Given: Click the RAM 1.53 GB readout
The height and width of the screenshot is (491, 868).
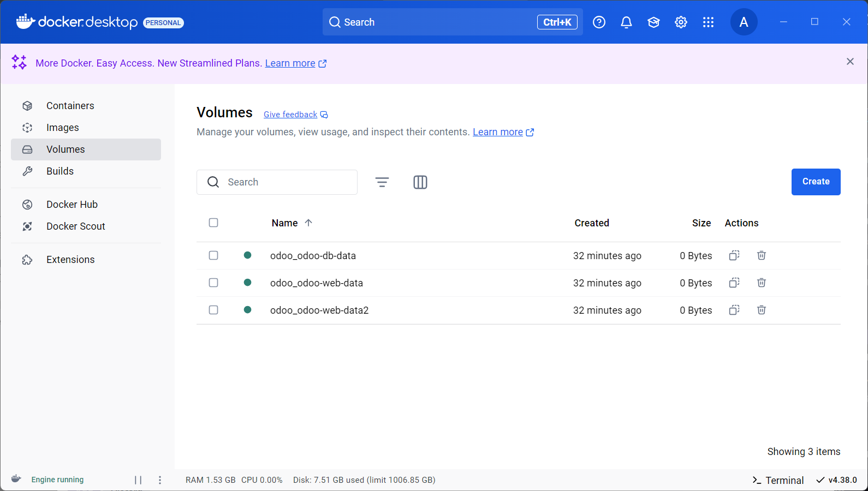Looking at the screenshot, I should coord(210,480).
